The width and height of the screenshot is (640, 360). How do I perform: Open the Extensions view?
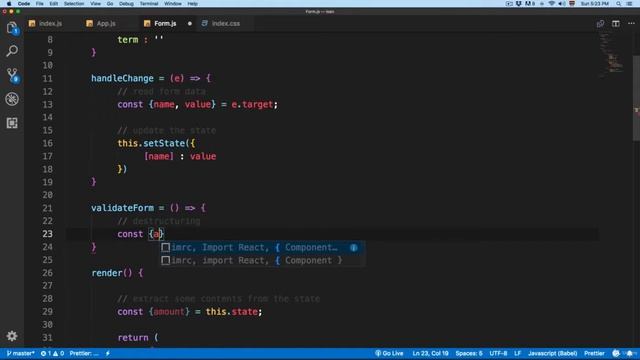[x=12, y=123]
